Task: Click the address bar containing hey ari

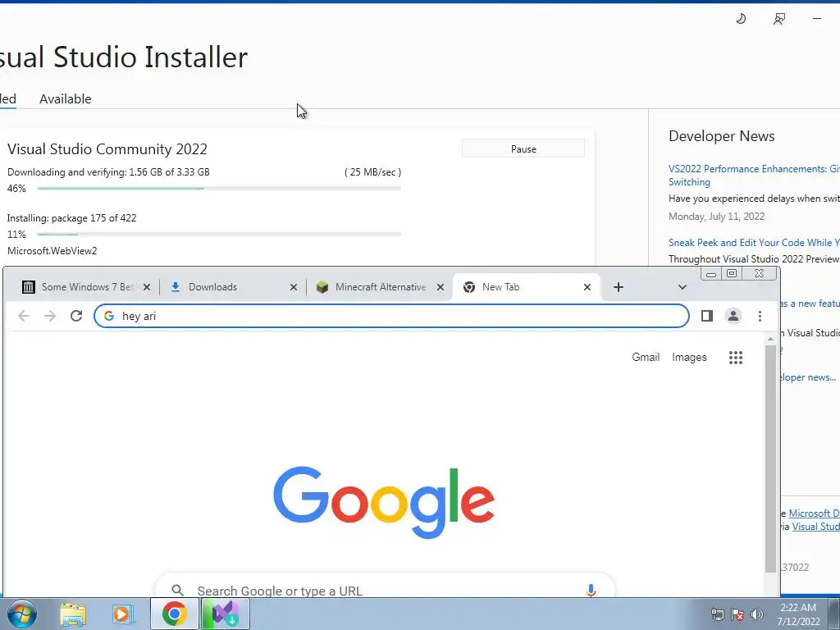Action: pyautogui.click(x=391, y=316)
